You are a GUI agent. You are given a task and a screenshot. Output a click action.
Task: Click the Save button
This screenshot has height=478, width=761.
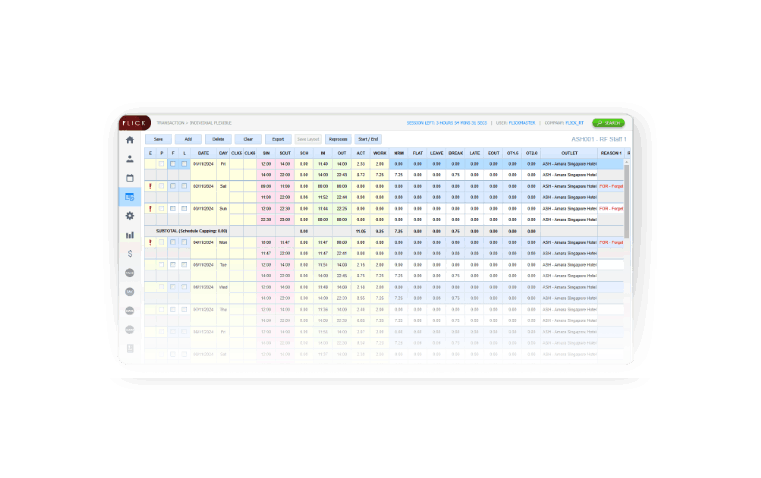[158, 139]
